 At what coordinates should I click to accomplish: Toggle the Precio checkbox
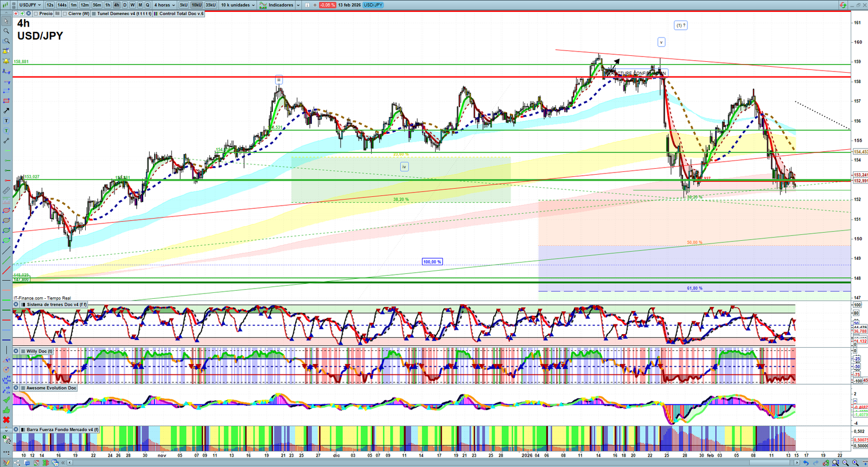click(35, 14)
